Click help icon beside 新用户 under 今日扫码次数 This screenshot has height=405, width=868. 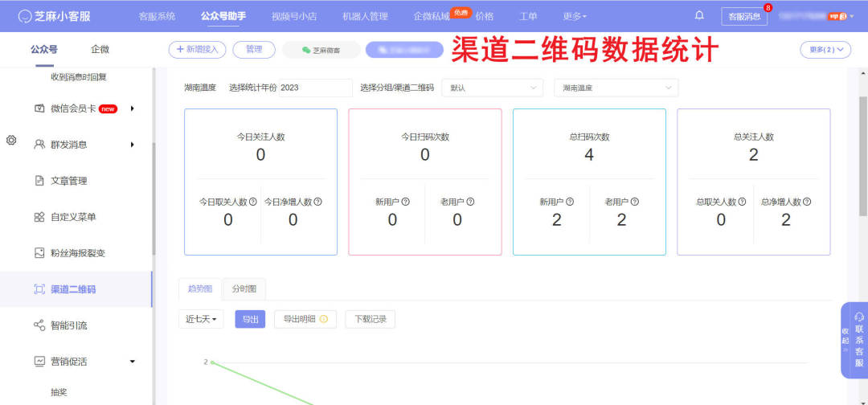pos(405,202)
